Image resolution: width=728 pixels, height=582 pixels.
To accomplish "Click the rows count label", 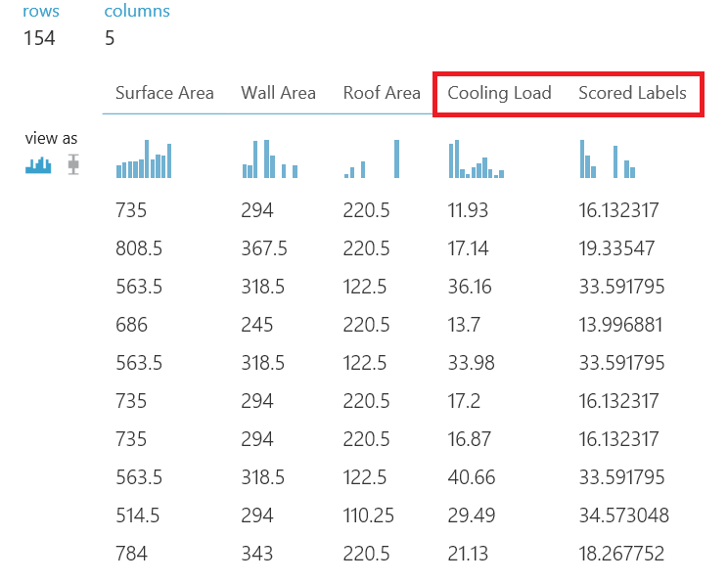I will tap(40, 12).
